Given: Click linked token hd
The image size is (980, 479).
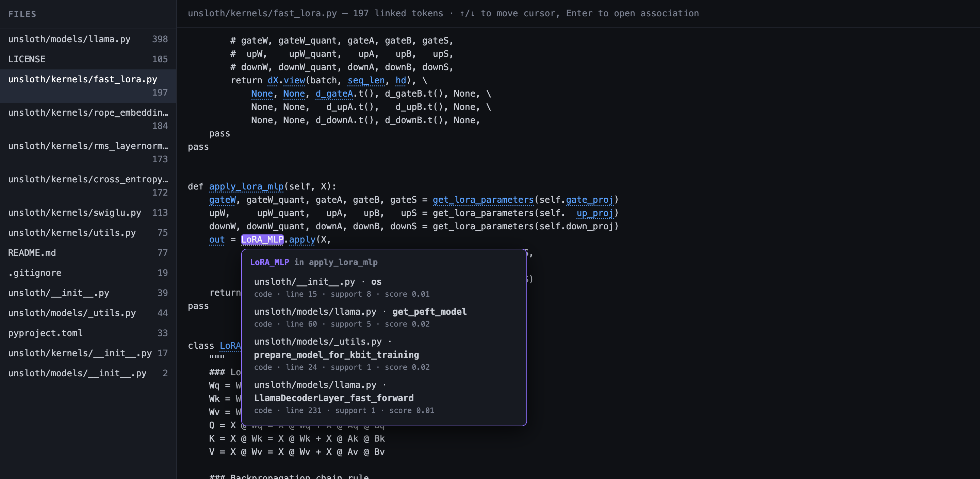Looking at the screenshot, I should pos(401,80).
